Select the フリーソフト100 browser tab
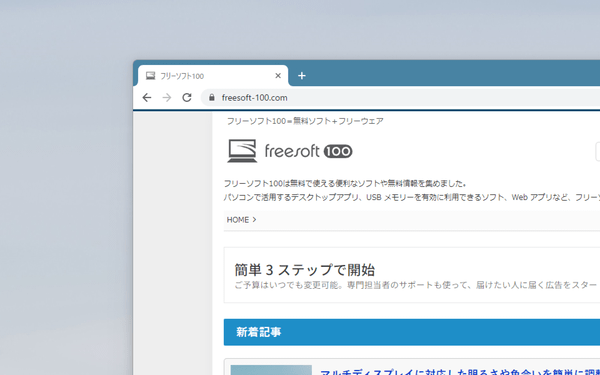Viewport: 600px width, 375px height. (x=213, y=76)
